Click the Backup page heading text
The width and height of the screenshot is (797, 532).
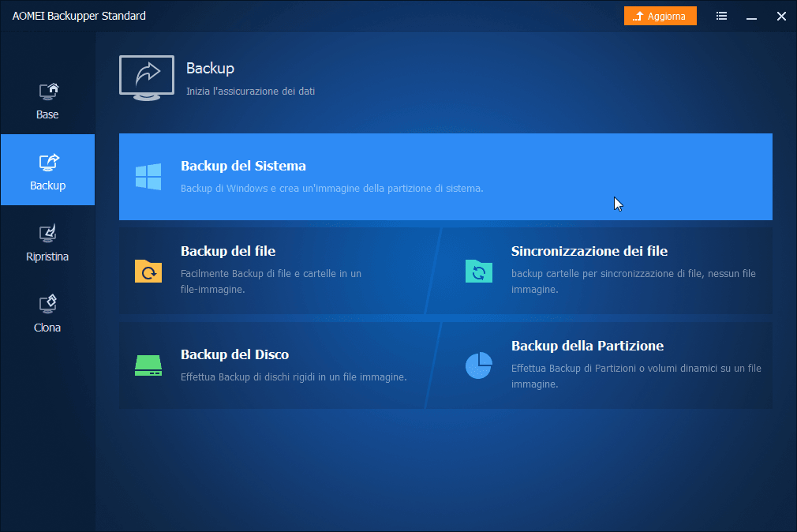coord(210,68)
